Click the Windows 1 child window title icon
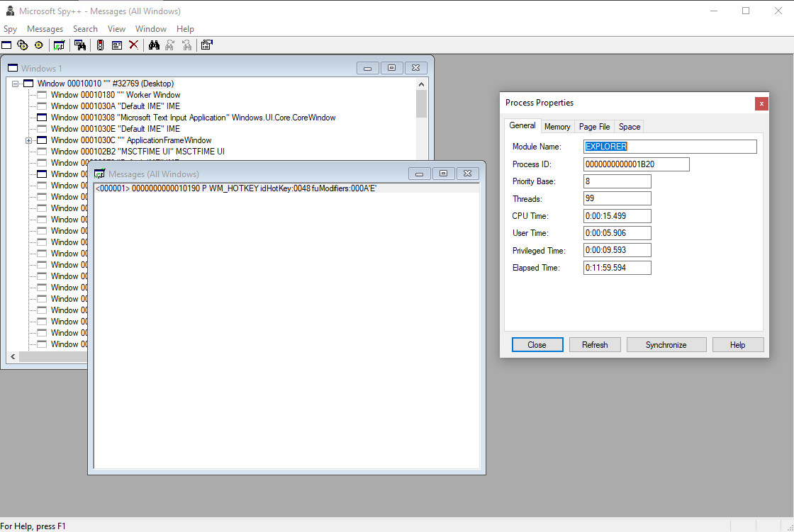 pyautogui.click(x=13, y=68)
